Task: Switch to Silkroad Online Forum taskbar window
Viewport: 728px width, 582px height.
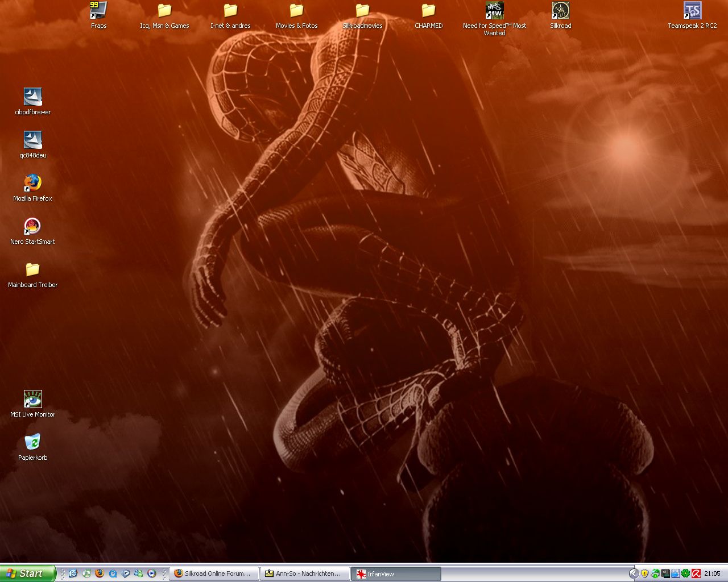Action: pos(214,573)
